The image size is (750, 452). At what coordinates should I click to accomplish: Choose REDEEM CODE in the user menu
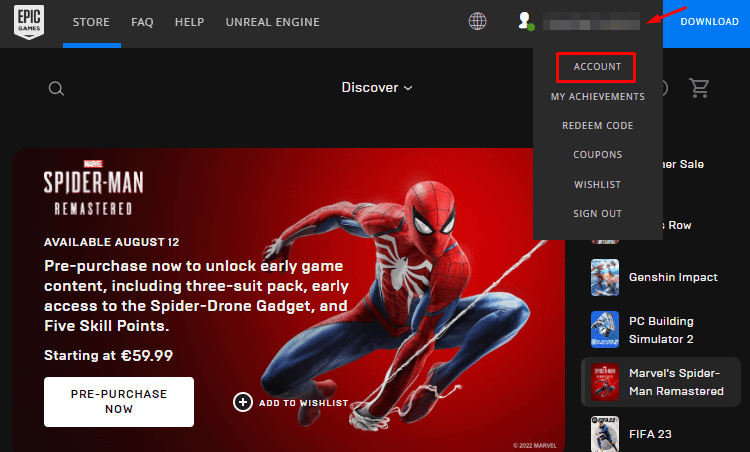pyautogui.click(x=597, y=126)
